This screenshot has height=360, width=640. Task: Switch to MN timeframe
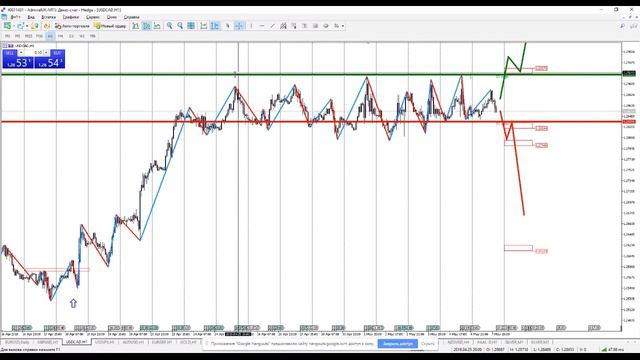(x=93, y=36)
